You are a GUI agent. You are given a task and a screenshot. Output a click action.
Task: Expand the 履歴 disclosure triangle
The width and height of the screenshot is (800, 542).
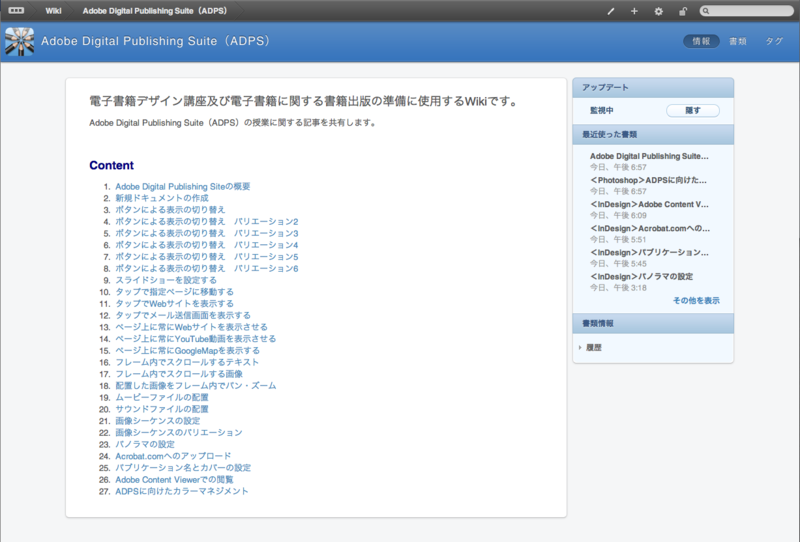coord(580,348)
